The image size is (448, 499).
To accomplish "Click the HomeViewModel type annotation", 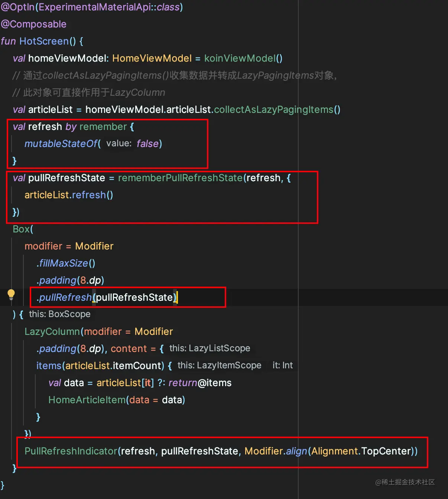I will [x=152, y=58].
